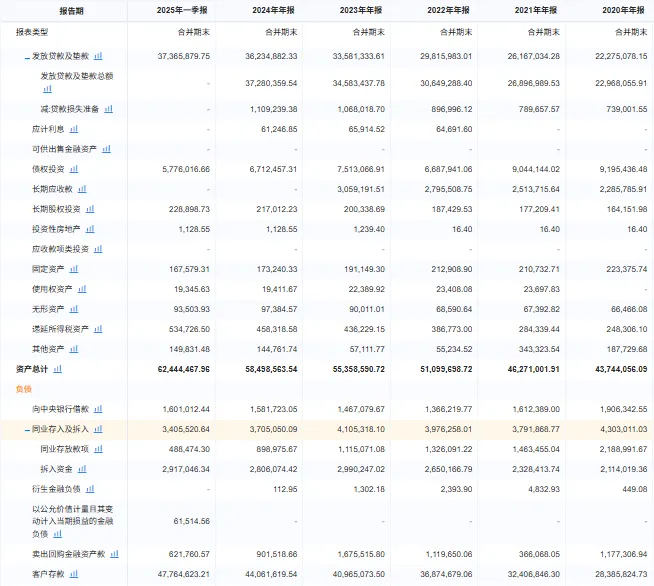Select 2020 total assets 43,744,056.09
Viewport: 654px width, 586px height.
(x=621, y=369)
